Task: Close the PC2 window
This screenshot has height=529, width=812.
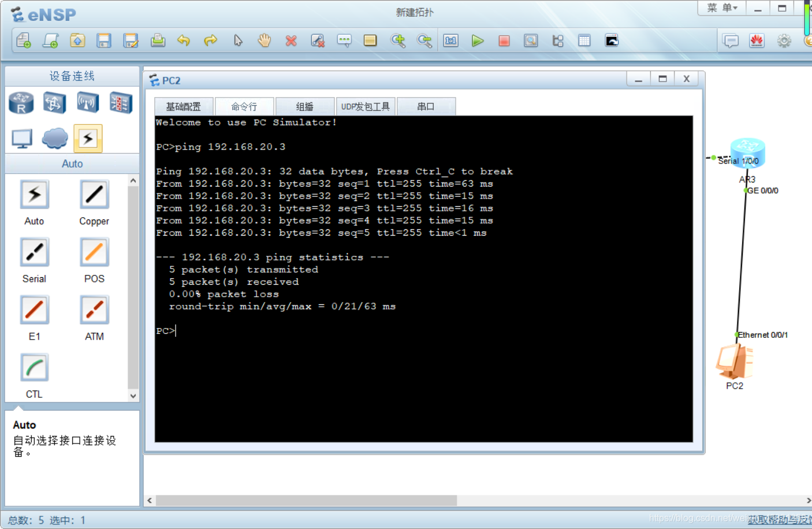Action: [x=686, y=79]
